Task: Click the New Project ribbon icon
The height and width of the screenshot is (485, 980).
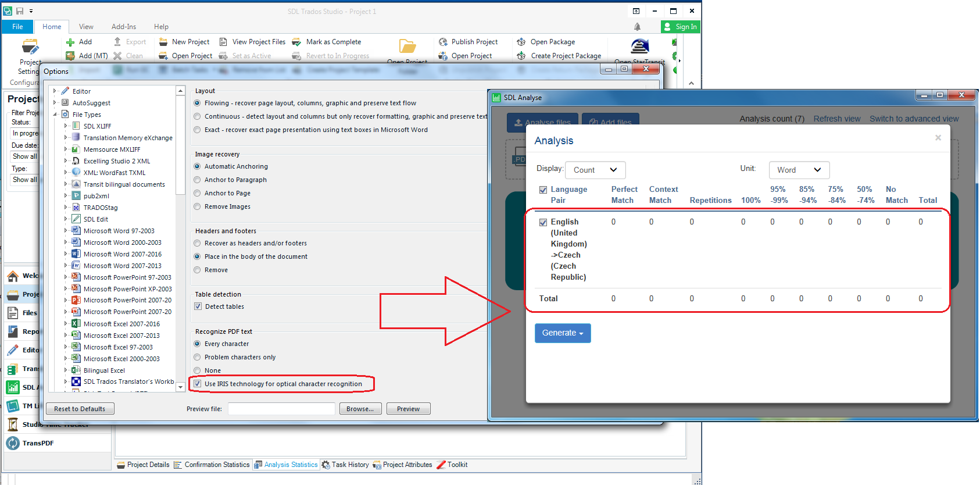Action: tap(163, 42)
